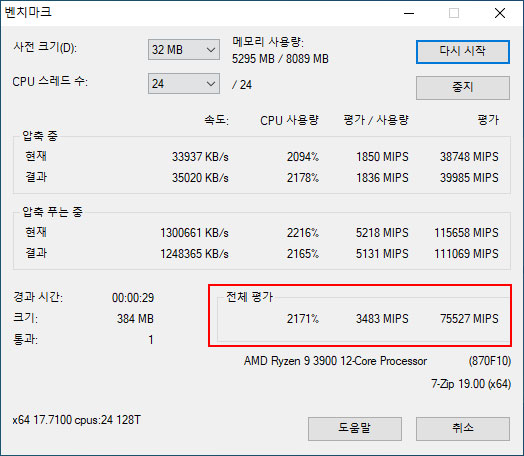Click the 벤치마크 window title text
524x456 pixels.
click(x=28, y=12)
